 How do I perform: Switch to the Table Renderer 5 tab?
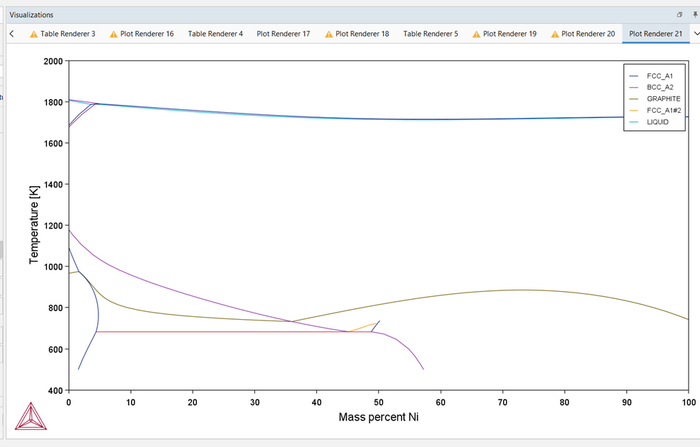coord(430,33)
